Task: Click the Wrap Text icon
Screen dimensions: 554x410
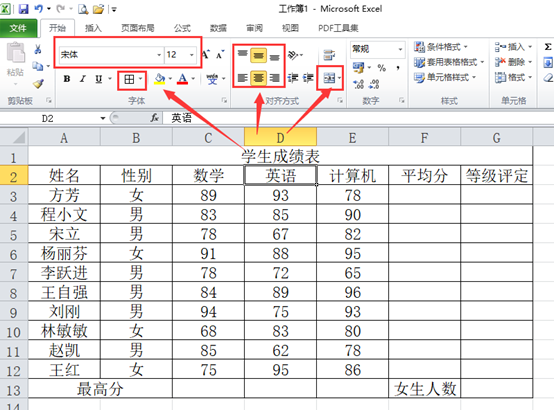Action: 329,55
